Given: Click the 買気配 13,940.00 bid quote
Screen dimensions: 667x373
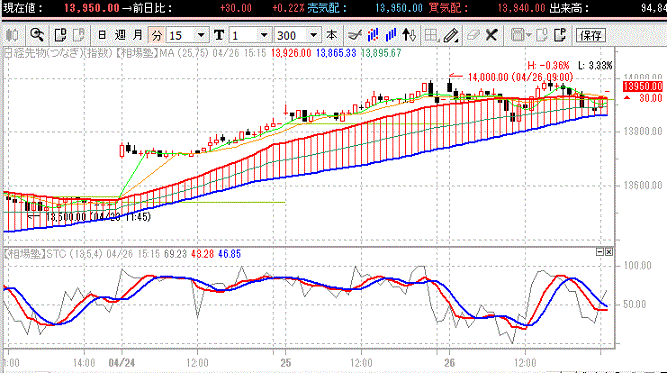Looking at the screenshot, I should coord(522,8).
